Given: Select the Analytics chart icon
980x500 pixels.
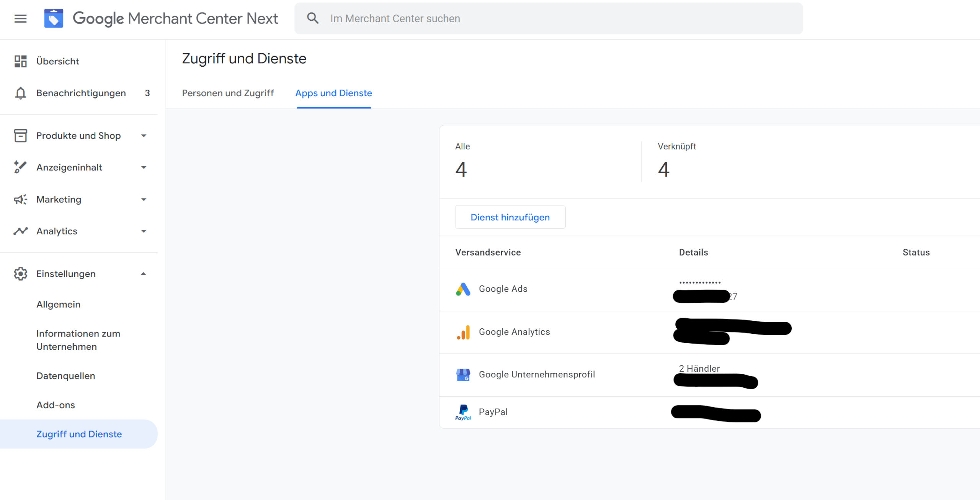Looking at the screenshot, I should pos(20,231).
